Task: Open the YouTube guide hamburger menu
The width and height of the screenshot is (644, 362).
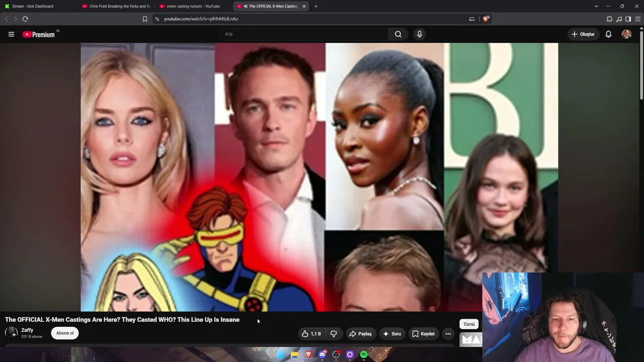Action: tap(11, 34)
